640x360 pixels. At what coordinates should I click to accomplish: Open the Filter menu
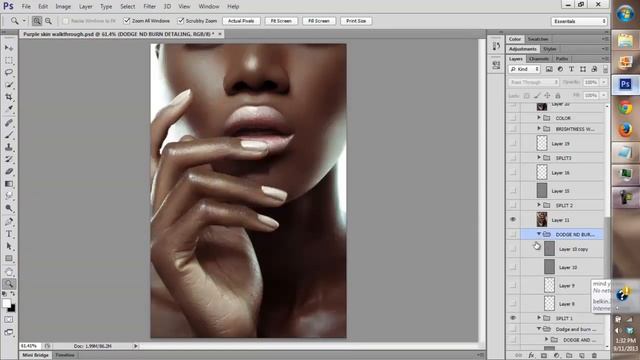click(x=149, y=7)
